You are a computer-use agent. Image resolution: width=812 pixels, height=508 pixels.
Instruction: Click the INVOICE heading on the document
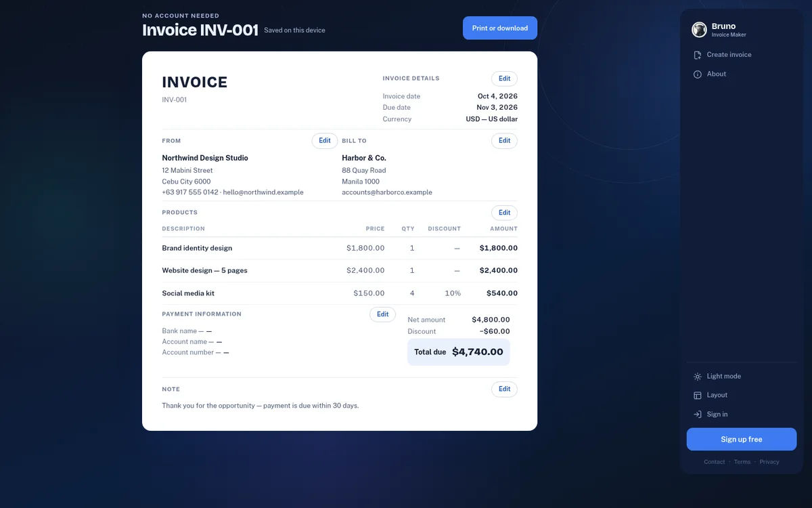[195, 83]
